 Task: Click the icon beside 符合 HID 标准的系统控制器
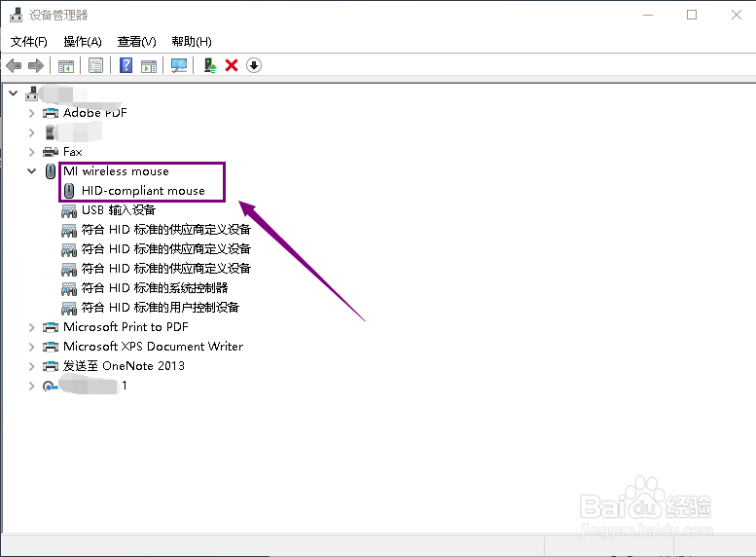[x=69, y=288]
